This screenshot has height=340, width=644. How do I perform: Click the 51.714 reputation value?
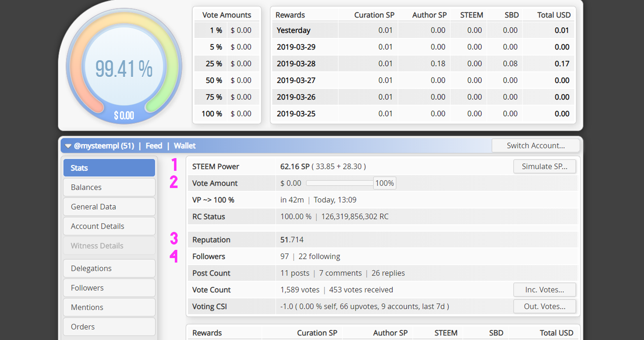point(292,240)
